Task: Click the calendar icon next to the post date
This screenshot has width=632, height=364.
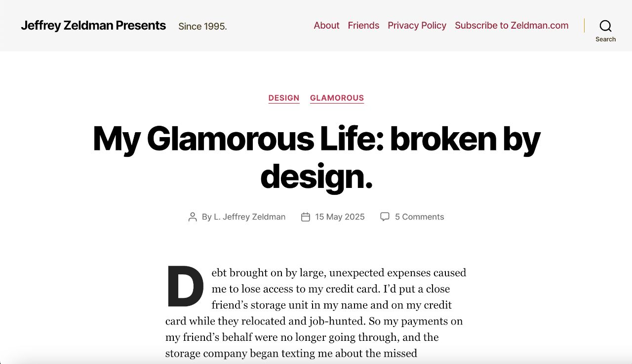Action: 306,217
